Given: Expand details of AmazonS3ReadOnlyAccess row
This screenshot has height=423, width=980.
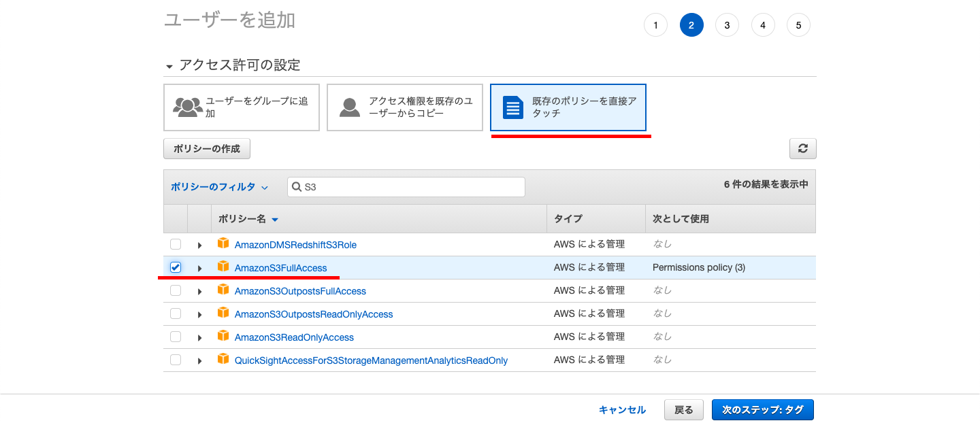Looking at the screenshot, I should pyautogui.click(x=199, y=337).
